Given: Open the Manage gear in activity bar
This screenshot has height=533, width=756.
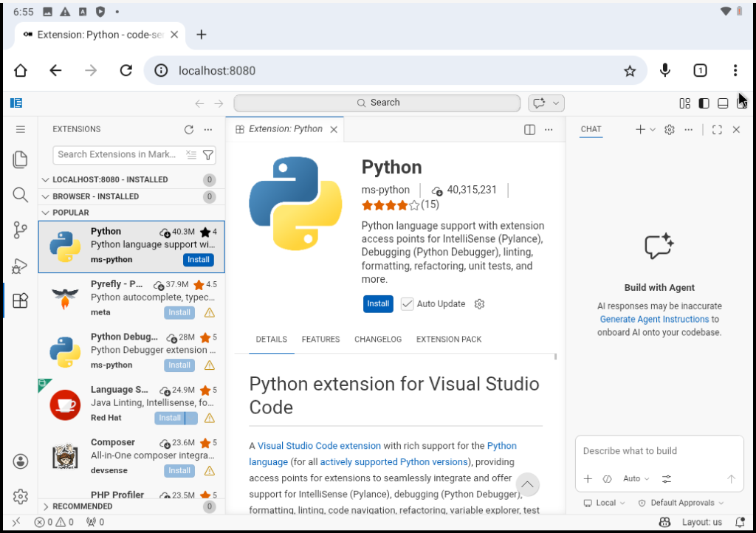Looking at the screenshot, I should click(x=20, y=496).
